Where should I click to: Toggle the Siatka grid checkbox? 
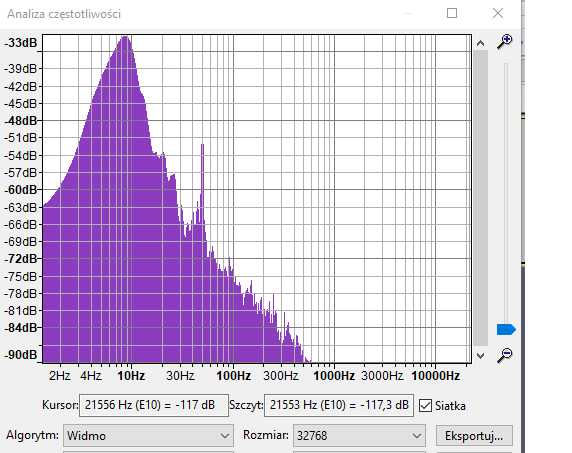tap(425, 406)
